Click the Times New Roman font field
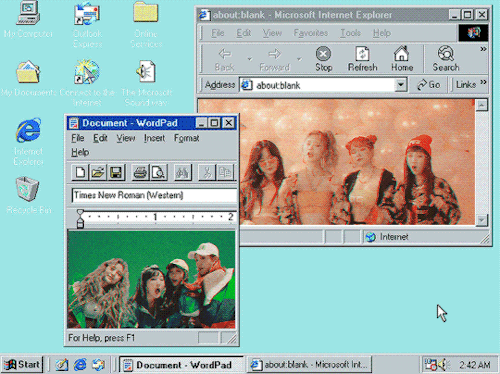500x374 pixels. (154, 195)
